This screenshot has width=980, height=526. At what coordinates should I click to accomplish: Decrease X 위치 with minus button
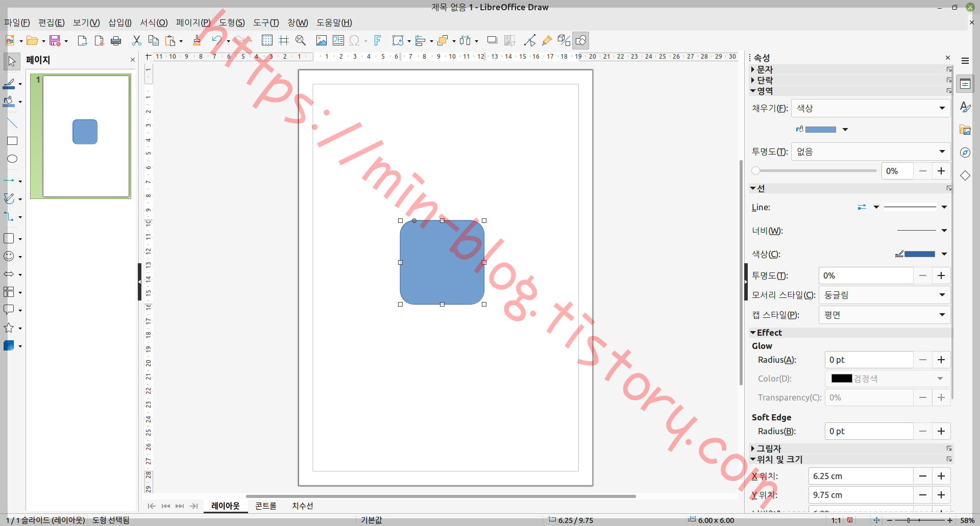pyautogui.click(x=923, y=476)
